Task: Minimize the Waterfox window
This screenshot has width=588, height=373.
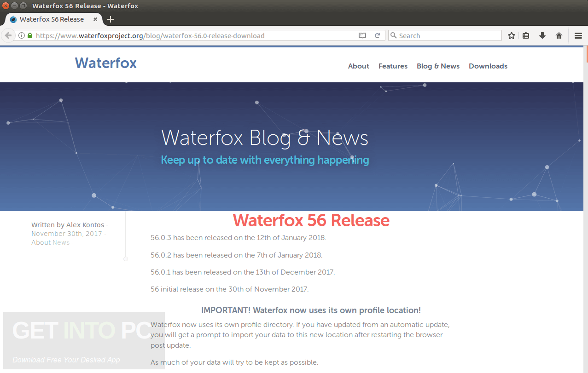Action: (14, 6)
